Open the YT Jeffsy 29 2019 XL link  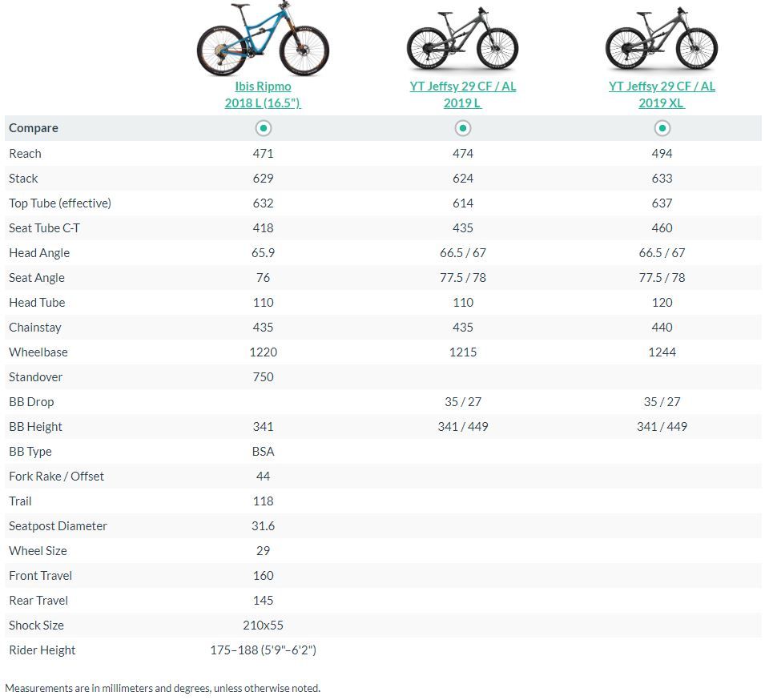pos(662,95)
